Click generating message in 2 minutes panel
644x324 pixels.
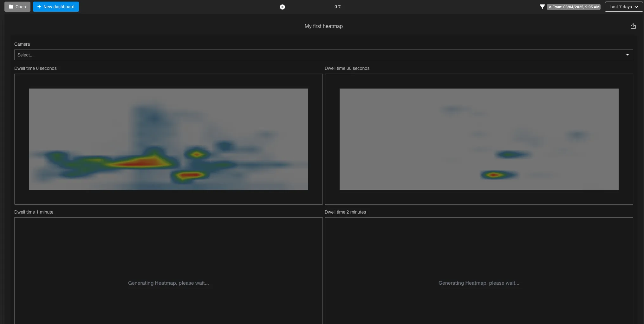[479, 283]
